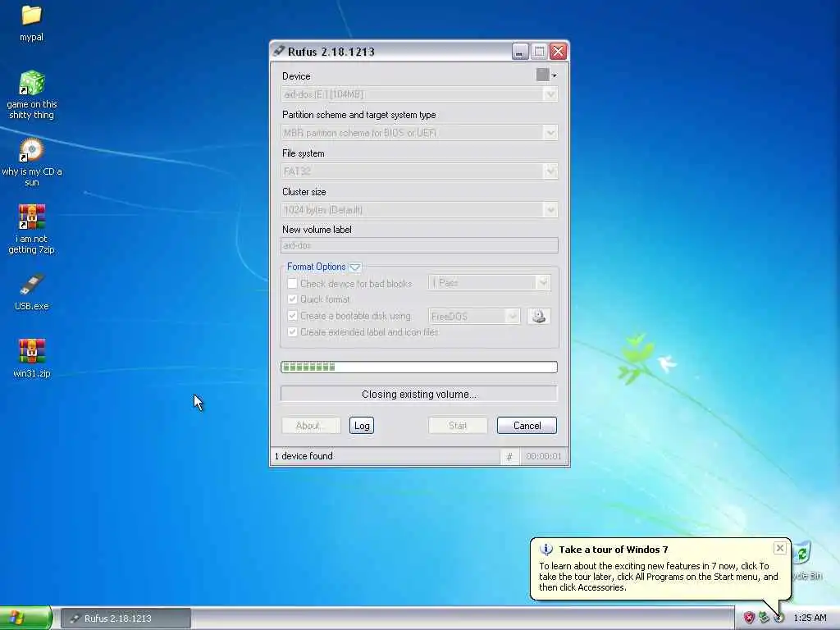
Task: Cancel the formatting operation
Action: pyautogui.click(x=527, y=426)
